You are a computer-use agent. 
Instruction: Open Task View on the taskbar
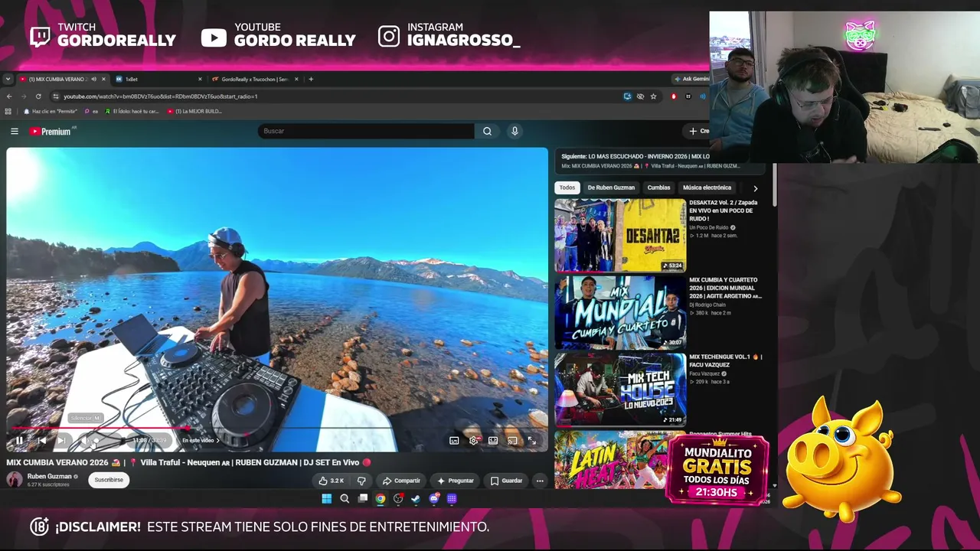pyautogui.click(x=363, y=499)
